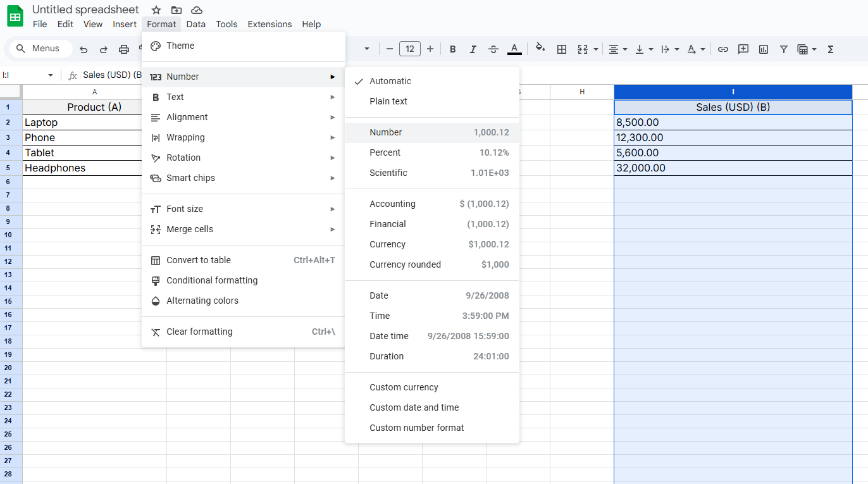Open the borders tool

pos(561,49)
